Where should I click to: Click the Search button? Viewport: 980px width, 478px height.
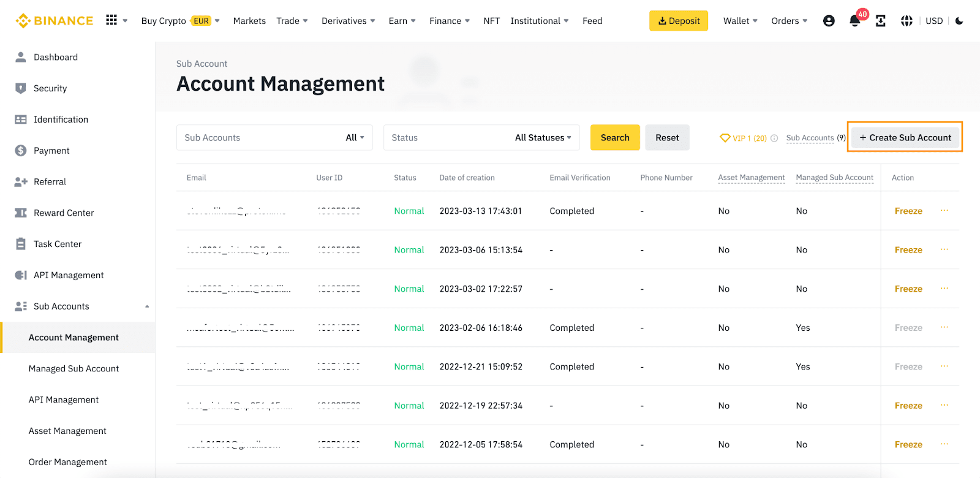coord(615,138)
